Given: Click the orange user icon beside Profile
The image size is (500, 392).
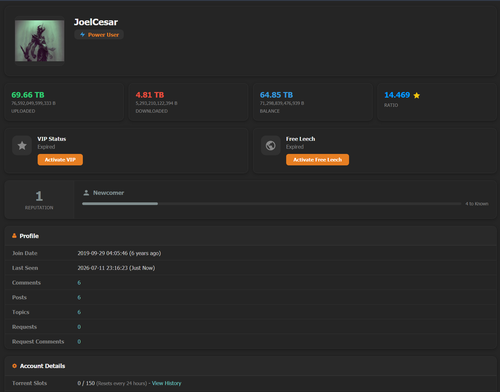Looking at the screenshot, I should pos(14,236).
